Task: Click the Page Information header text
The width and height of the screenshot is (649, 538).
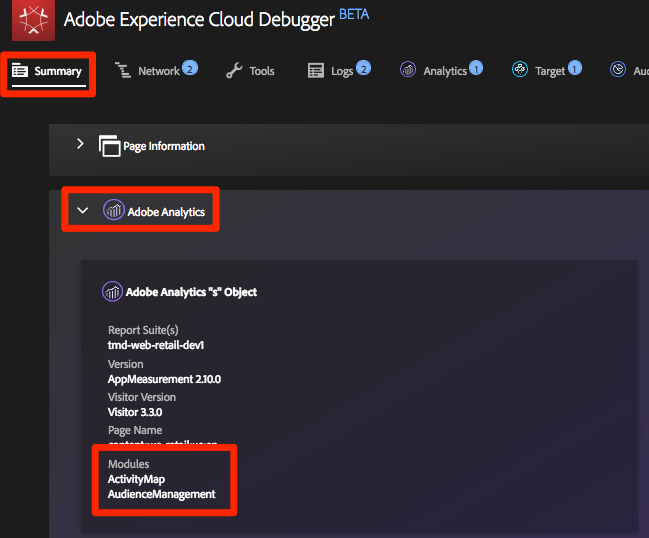Action: pos(164,146)
